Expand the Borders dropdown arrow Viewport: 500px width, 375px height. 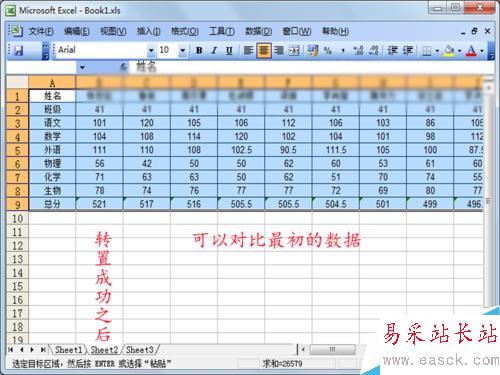(x=437, y=51)
